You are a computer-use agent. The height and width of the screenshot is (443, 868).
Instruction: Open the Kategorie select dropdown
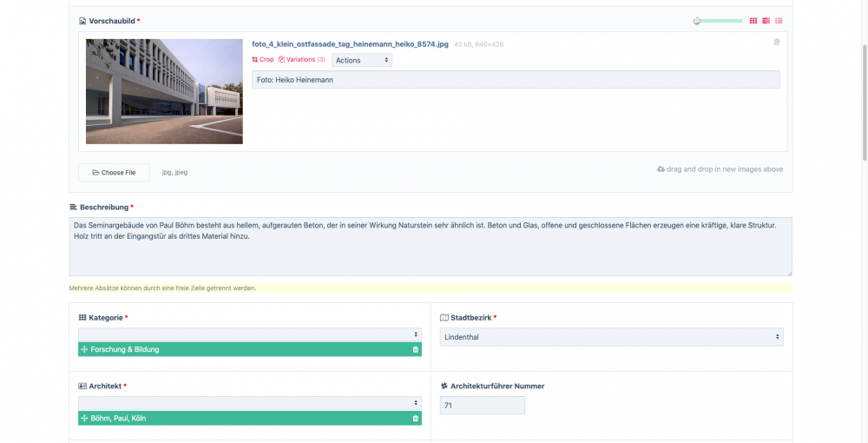point(249,334)
